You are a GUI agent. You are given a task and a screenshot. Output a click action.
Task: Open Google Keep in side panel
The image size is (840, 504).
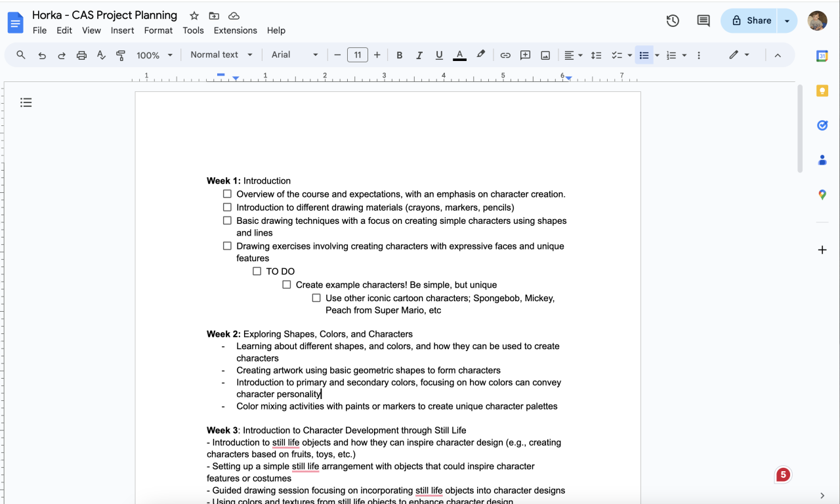coord(822,91)
